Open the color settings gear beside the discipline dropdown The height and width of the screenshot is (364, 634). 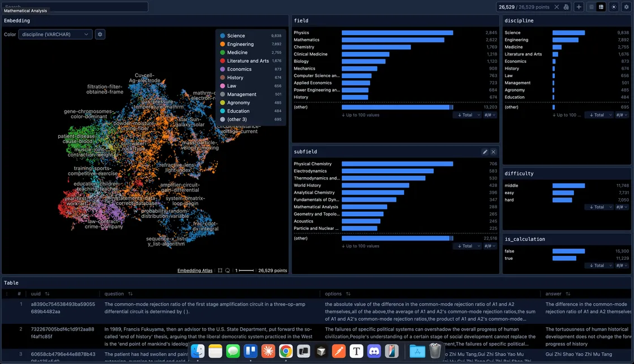click(x=100, y=34)
